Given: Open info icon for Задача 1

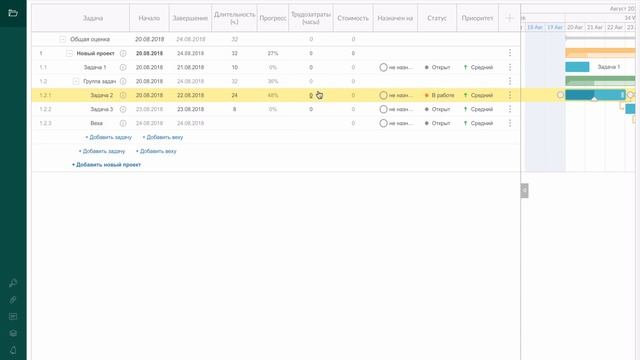Looking at the screenshot, I should [123, 67].
